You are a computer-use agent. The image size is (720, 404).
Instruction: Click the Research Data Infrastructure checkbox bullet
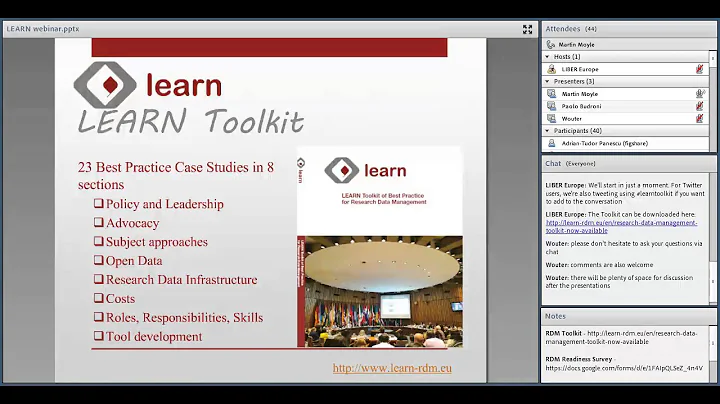pos(98,279)
